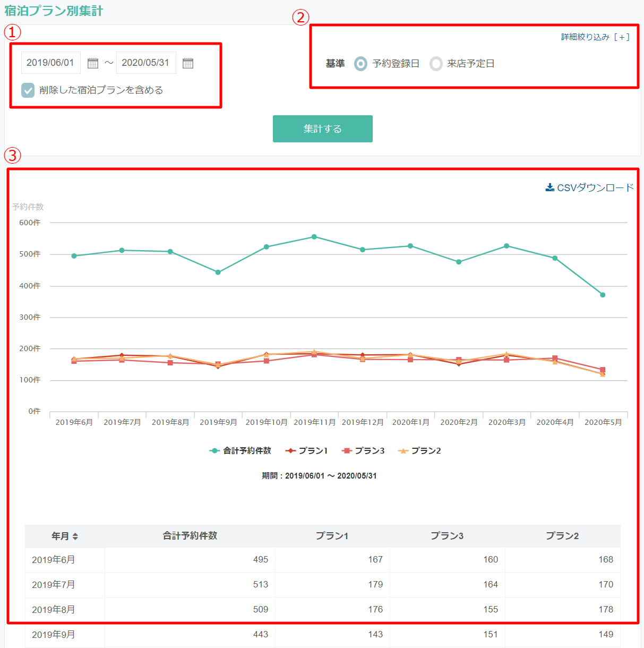Click the CSVダウンロード link

coord(595,187)
